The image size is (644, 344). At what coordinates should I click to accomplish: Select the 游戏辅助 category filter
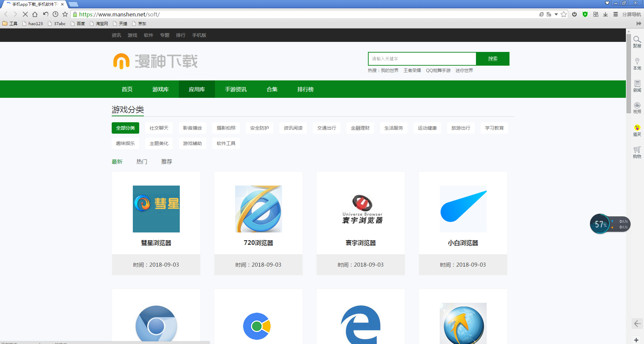coord(193,143)
